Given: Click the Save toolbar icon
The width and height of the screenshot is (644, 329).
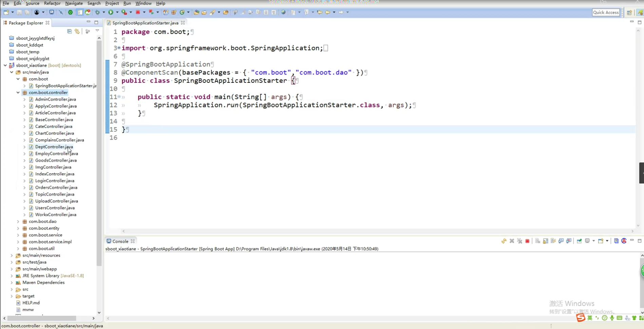Looking at the screenshot, I should coord(19,12).
